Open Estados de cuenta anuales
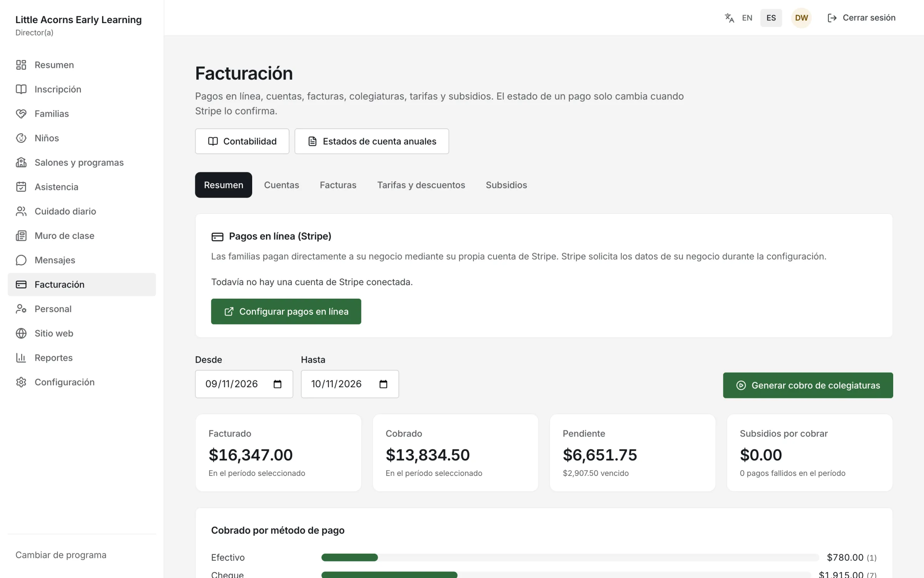Viewport: 924px width, 578px height. [372, 141]
